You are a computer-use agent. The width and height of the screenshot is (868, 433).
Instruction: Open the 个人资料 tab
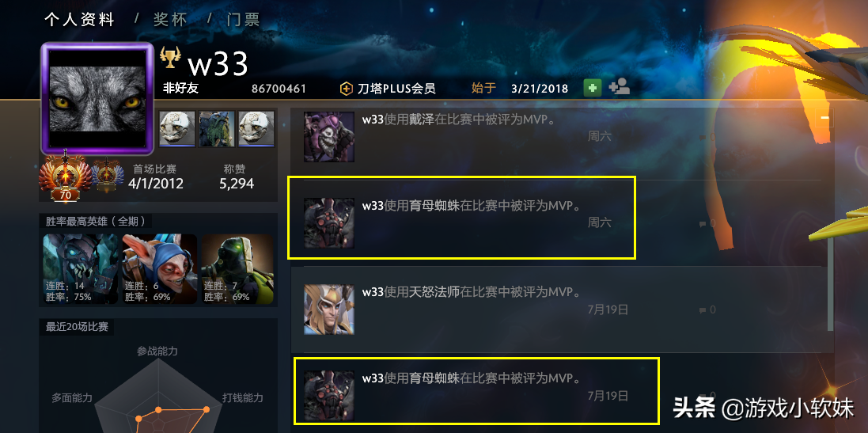pos(80,20)
